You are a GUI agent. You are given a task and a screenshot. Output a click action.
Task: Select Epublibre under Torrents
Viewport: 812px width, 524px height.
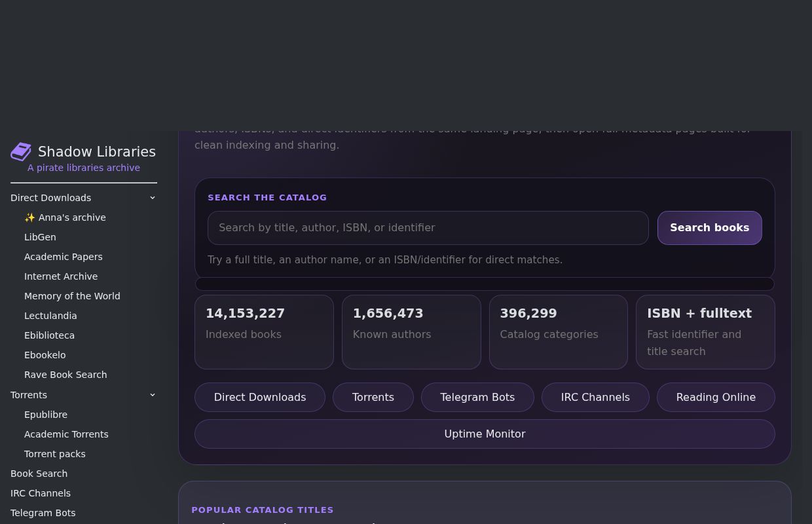click(x=46, y=415)
